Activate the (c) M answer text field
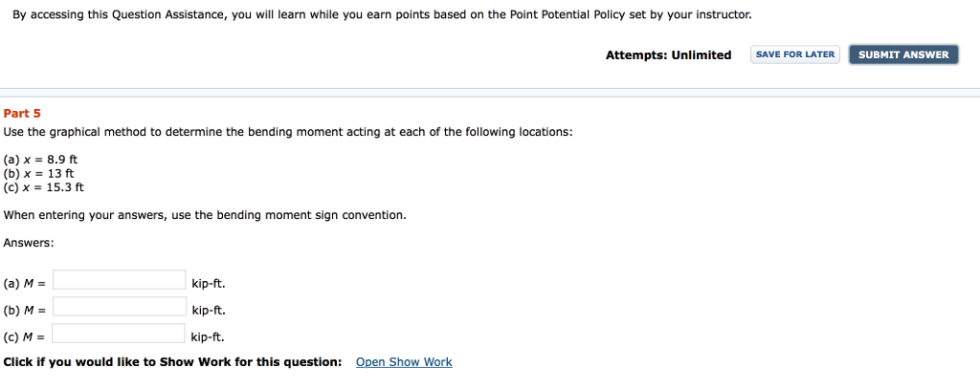Image resolution: width=980 pixels, height=390 pixels. (120, 334)
